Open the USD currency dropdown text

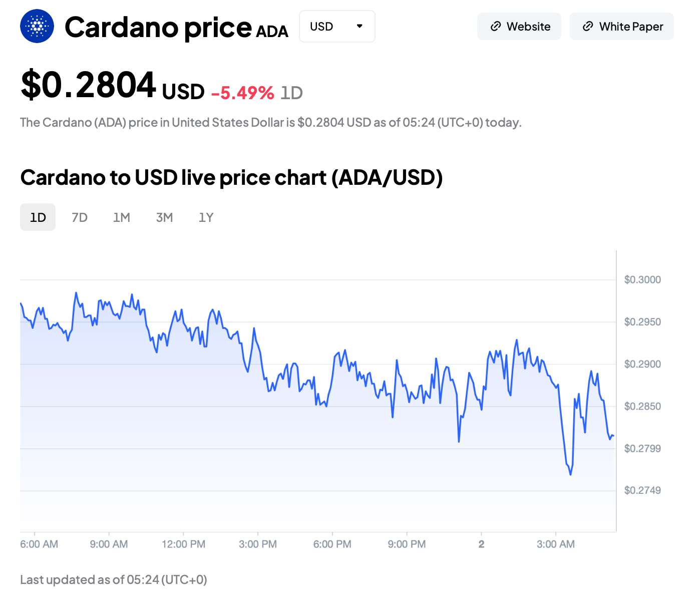point(321,27)
